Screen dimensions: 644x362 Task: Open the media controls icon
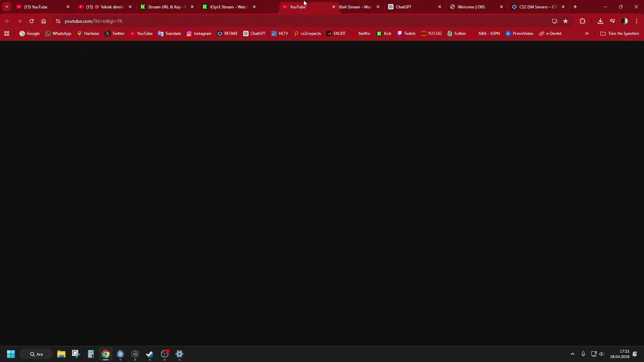click(x=612, y=21)
